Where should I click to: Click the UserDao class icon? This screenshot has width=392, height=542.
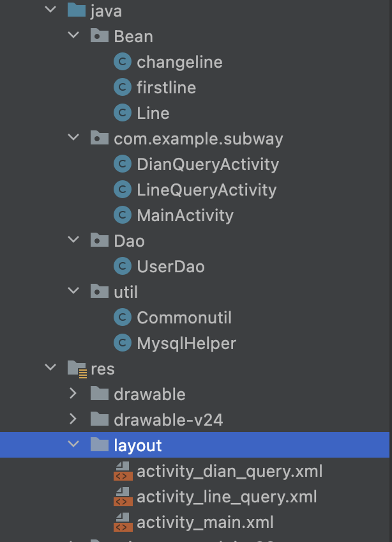pos(122,267)
